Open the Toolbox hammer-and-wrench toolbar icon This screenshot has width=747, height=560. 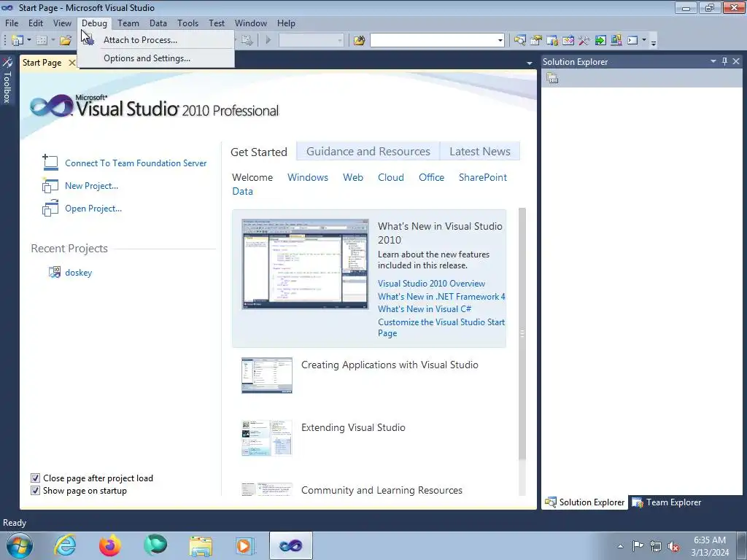(x=584, y=41)
